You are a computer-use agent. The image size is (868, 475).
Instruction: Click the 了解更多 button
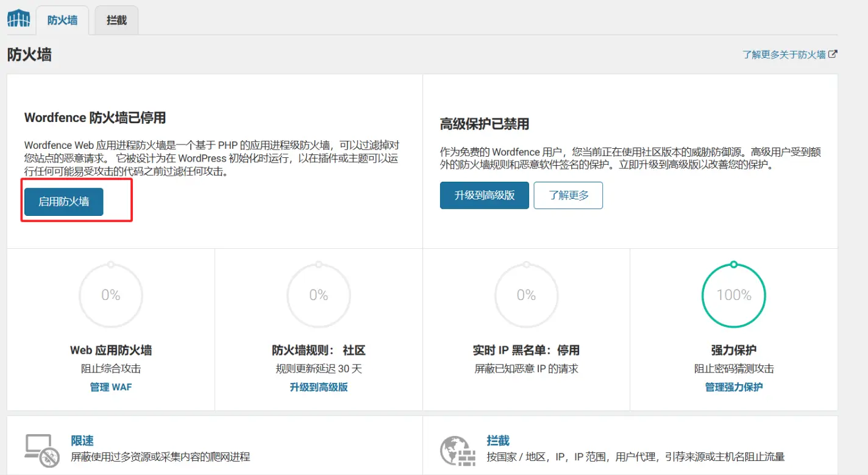(568, 195)
